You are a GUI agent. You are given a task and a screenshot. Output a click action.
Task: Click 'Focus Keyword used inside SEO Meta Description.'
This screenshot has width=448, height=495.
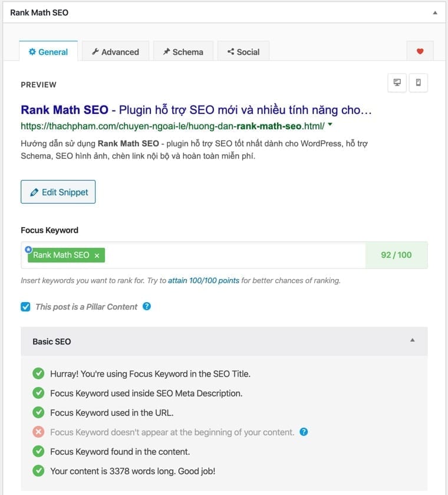coord(146,394)
